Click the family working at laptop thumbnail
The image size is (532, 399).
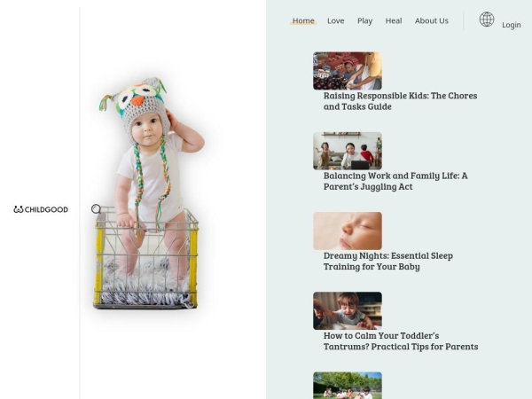click(x=348, y=151)
